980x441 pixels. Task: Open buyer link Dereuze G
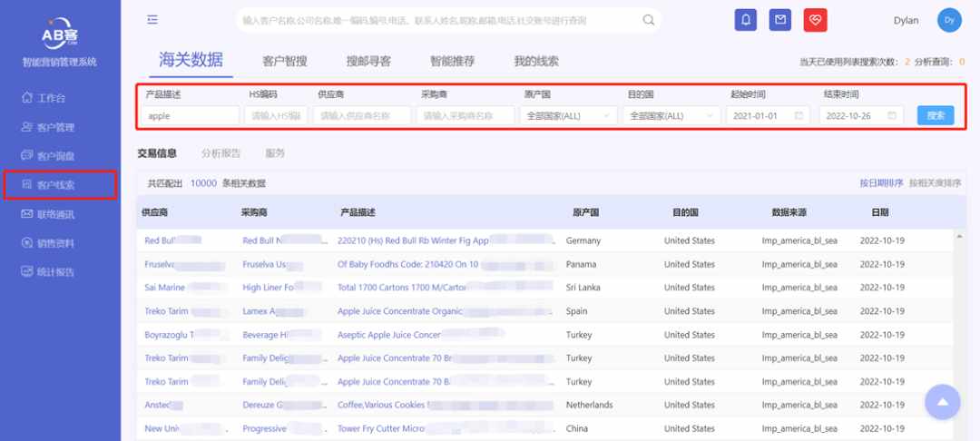click(264, 405)
